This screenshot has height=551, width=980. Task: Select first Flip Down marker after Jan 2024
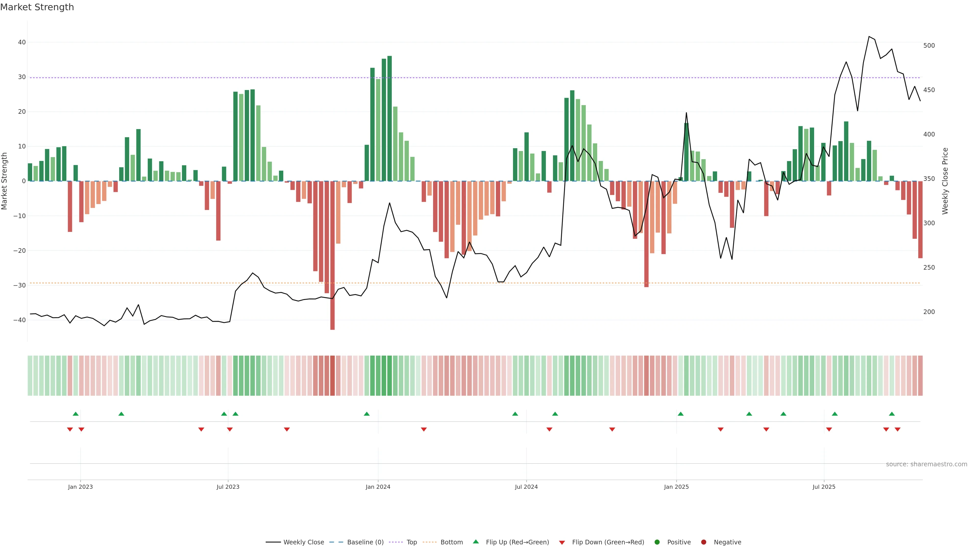pos(424,429)
